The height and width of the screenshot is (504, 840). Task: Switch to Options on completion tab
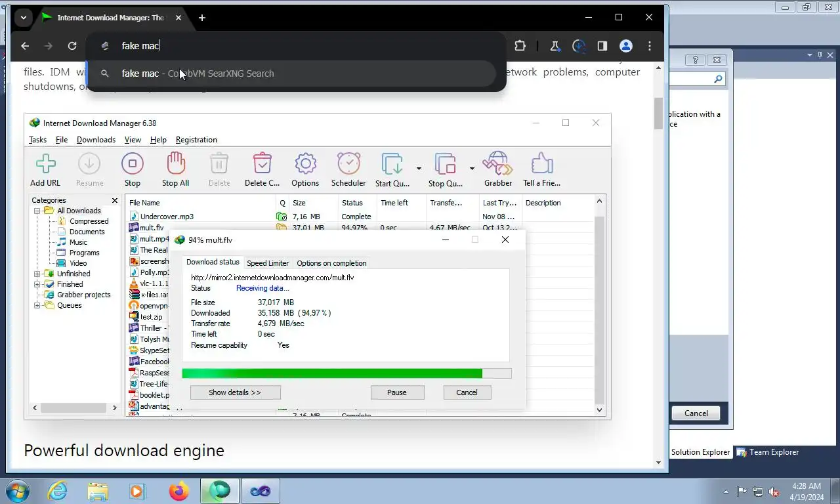click(x=331, y=263)
